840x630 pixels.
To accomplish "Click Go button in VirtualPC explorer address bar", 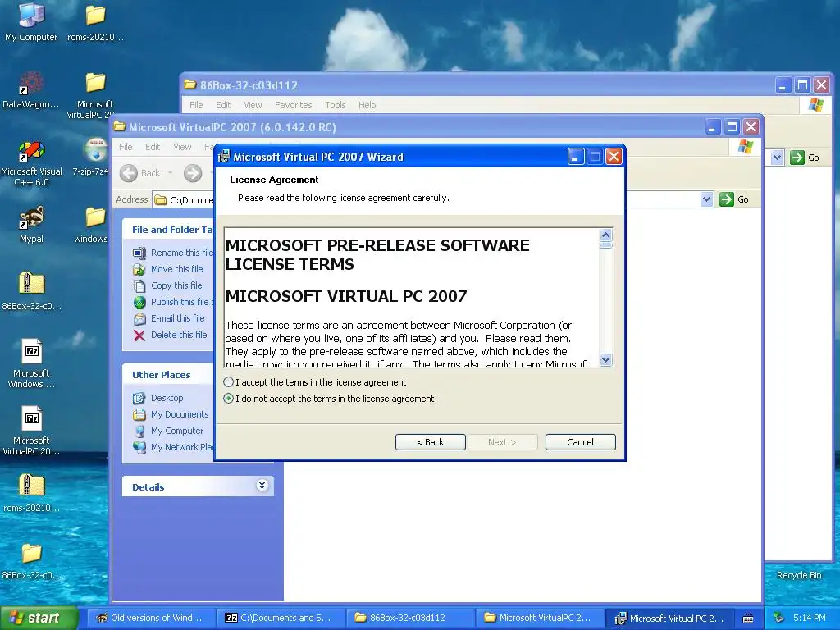I will tap(734, 199).
